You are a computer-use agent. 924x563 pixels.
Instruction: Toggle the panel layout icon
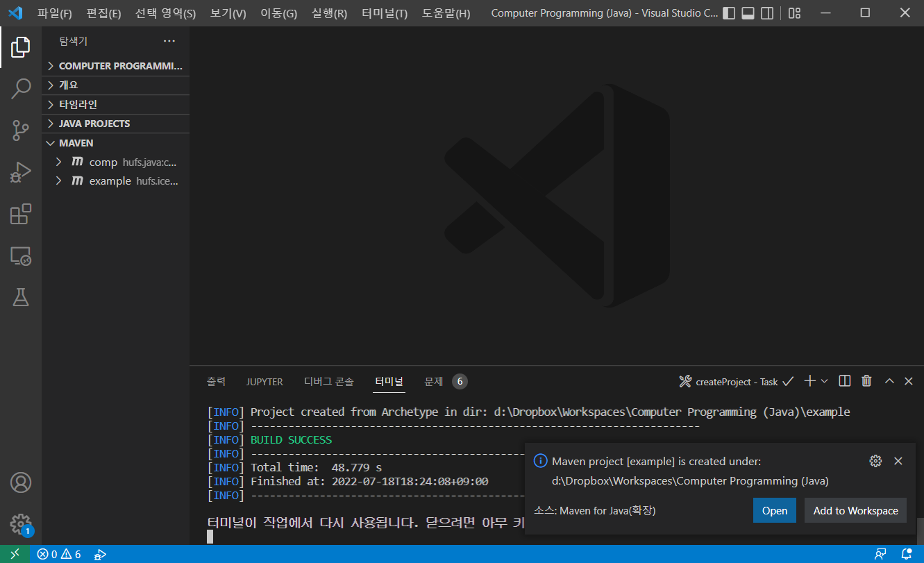coord(748,13)
